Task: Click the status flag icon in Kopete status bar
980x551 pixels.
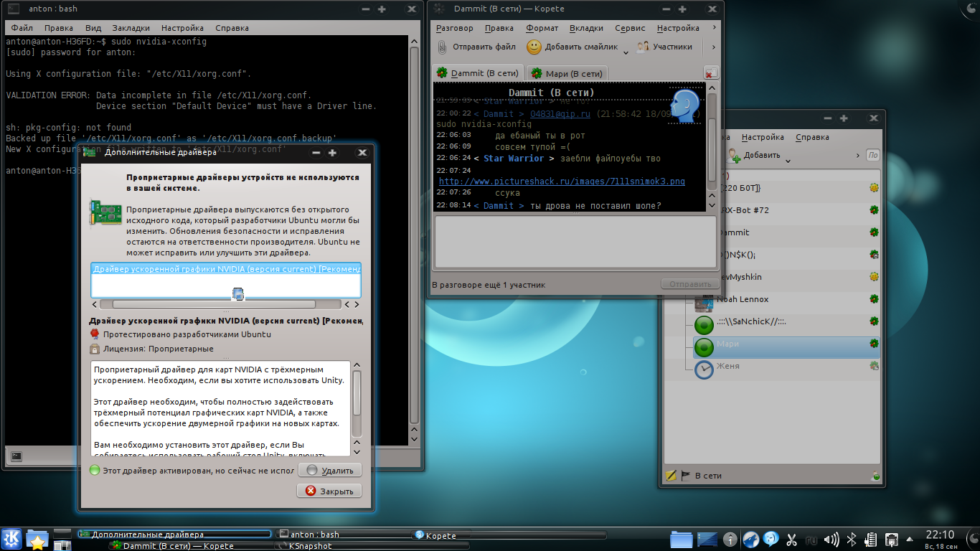Action: (685, 475)
